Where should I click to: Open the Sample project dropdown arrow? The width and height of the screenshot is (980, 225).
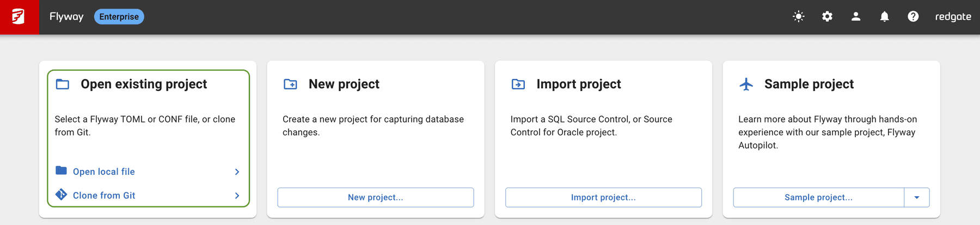coord(917,197)
